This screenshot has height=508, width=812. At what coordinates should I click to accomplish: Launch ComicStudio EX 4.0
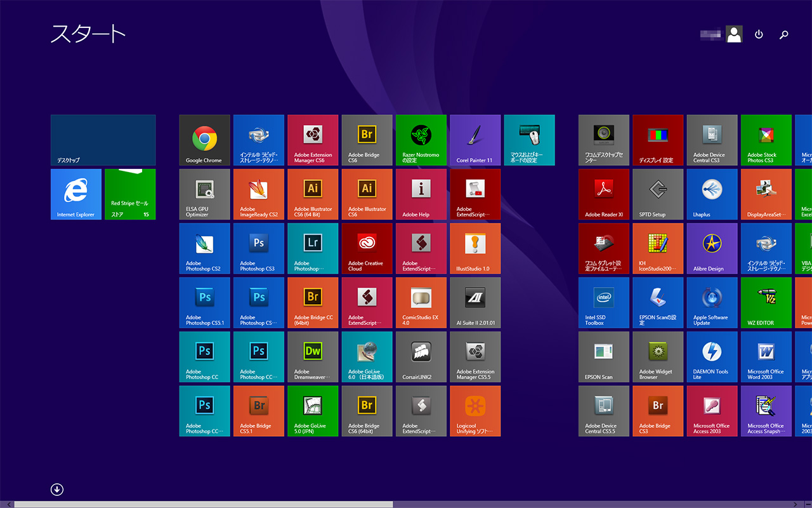(421, 303)
